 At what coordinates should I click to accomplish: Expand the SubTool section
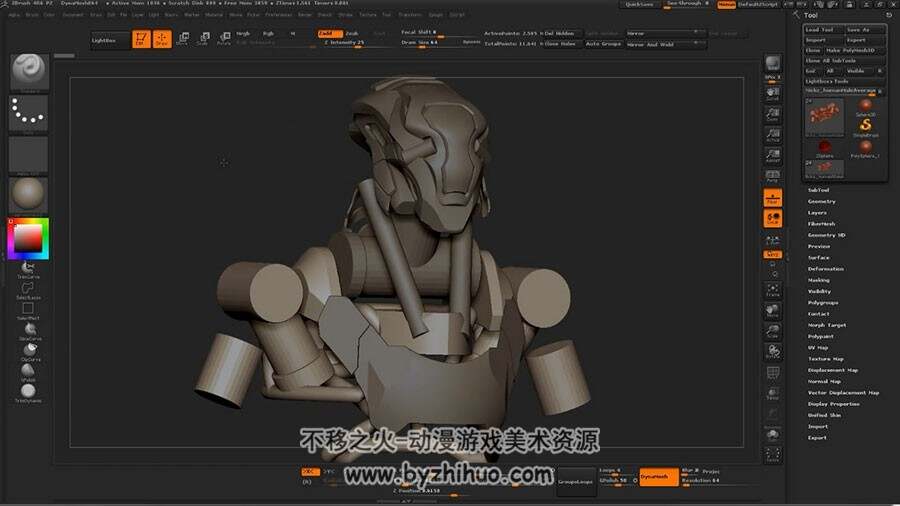click(818, 190)
